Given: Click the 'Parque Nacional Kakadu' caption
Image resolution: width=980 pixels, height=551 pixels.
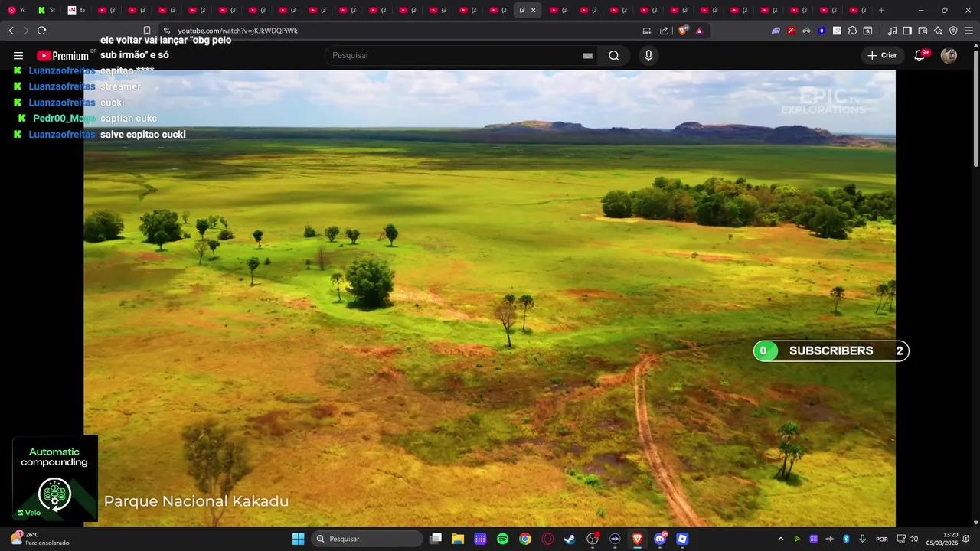Looking at the screenshot, I should (196, 501).
